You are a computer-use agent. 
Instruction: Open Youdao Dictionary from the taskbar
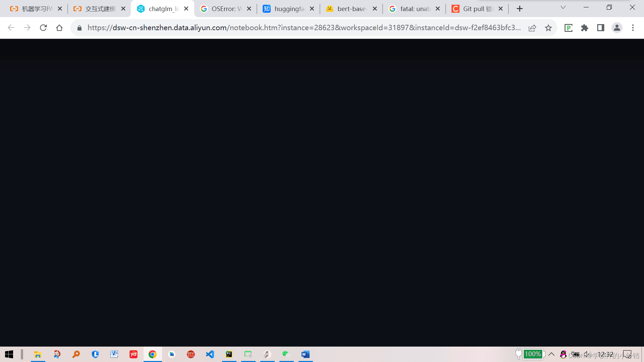point(133,354)
